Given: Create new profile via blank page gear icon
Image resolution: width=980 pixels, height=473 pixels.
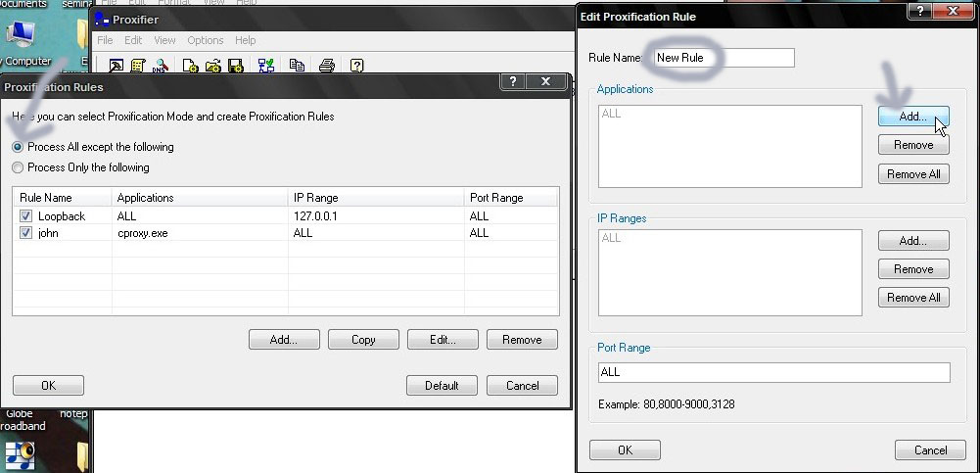Looking at the screenshot, I should (x=190, y=66).
